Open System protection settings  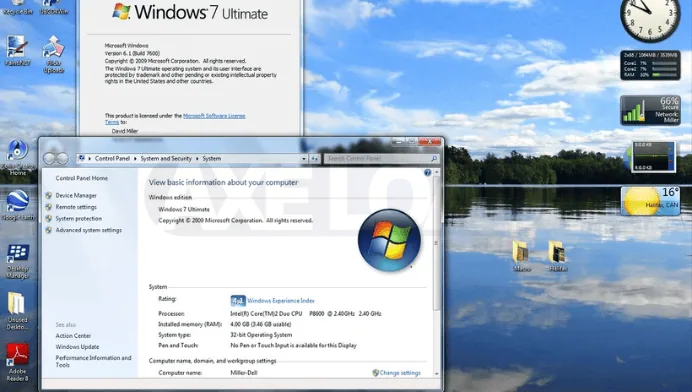tap(79, 219)
